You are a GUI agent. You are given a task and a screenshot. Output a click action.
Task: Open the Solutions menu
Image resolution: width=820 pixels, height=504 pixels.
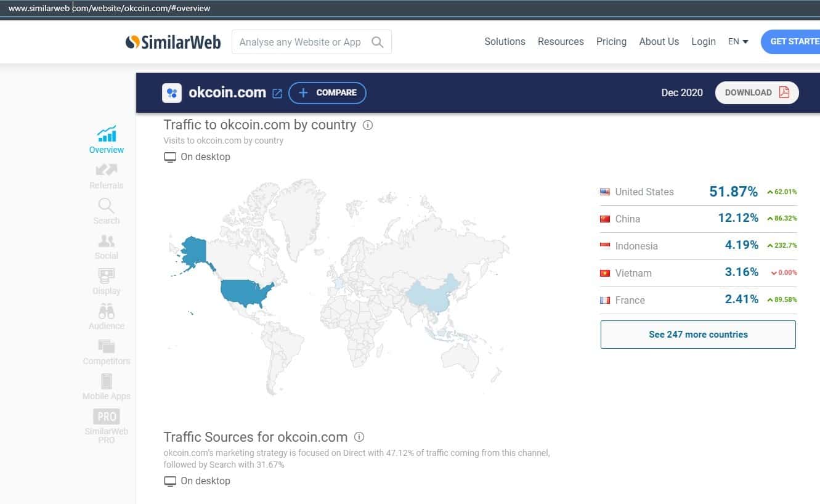coord(505,42)
